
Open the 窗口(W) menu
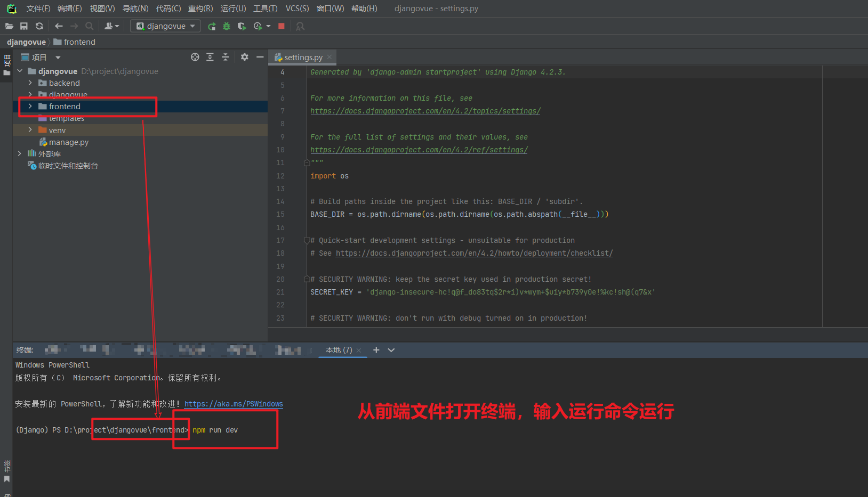pos(331,9)
